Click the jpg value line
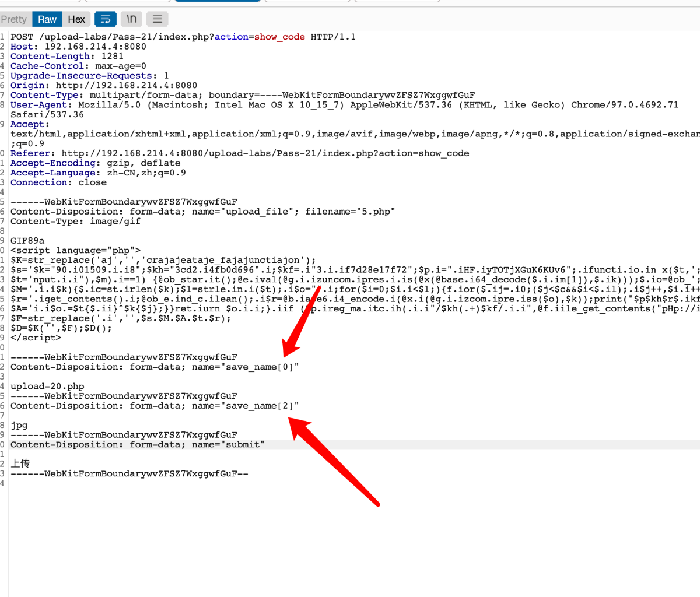700x597 pixels. pos(19,426)
